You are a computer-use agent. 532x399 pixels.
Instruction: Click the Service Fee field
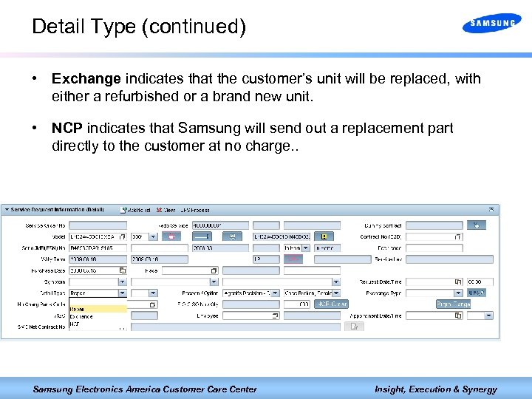coord(449,259)
